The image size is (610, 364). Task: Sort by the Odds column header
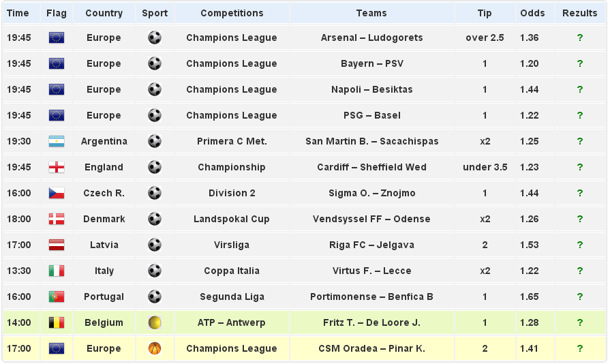pyautogui.click(x=532, y=13)
